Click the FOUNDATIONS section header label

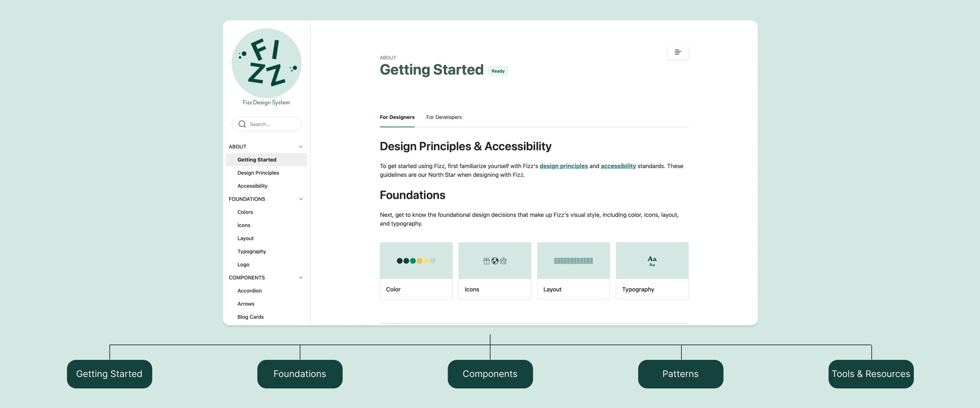pos(247,199)
